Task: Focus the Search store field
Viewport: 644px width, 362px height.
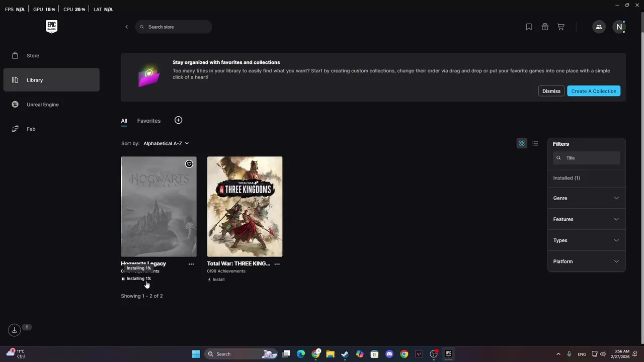Action: point(174,27)
